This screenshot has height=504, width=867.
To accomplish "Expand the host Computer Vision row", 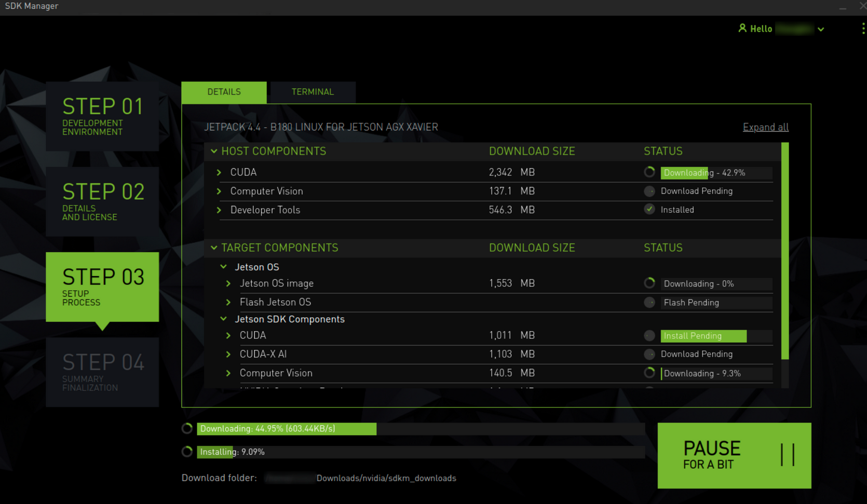I will click(x=219, y=191).
